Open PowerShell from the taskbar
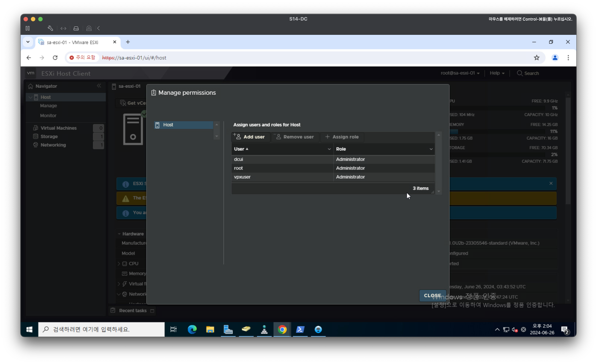The image size is (597, 364). (x=300, y=329)
